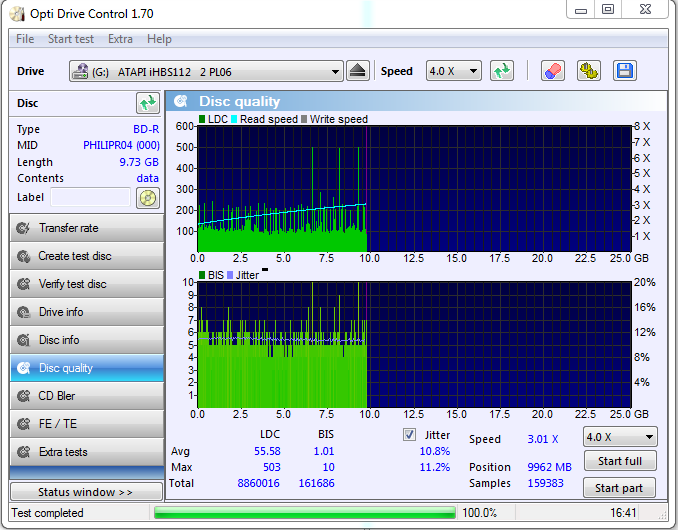The image size is (678, 530).
Task: Open the Start test menu
Action: click(x=70, y=39)
